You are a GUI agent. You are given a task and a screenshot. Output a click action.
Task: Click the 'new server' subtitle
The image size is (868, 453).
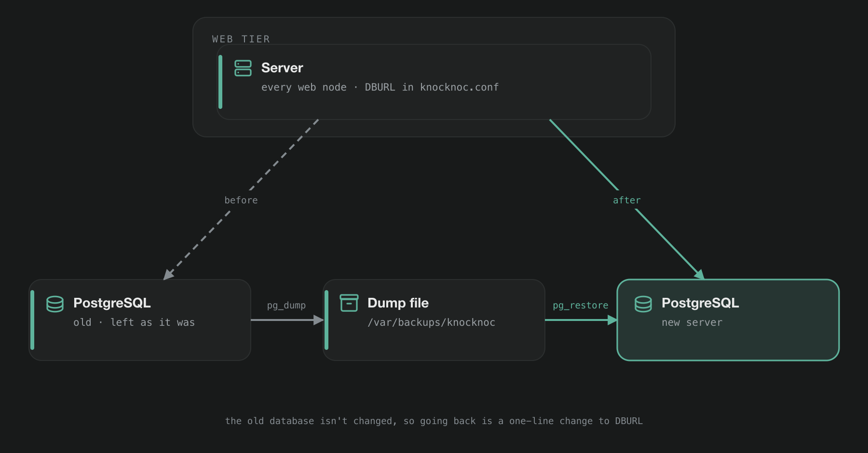pyautogui.click(x=692, y=322)
